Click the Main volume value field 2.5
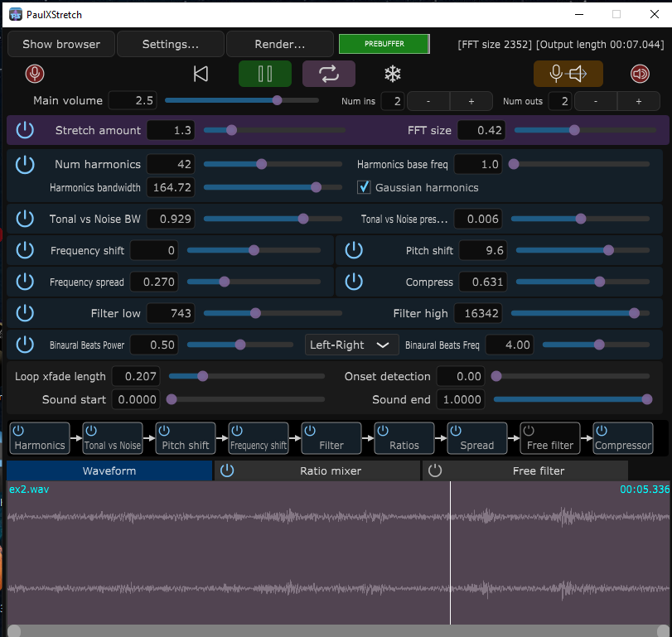672x637 pixels. point(133,101)
